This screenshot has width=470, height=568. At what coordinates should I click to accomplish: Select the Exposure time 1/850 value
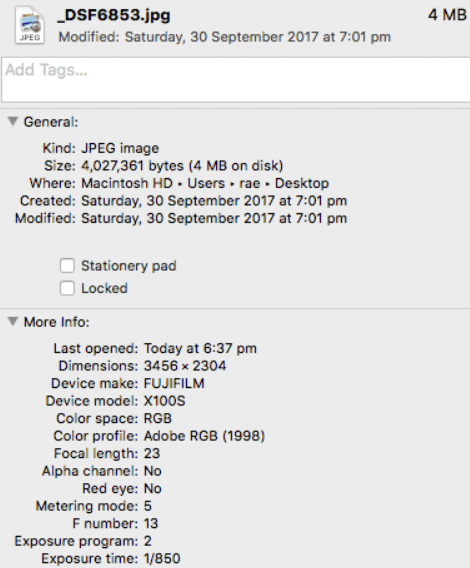(x=162, y=559)
